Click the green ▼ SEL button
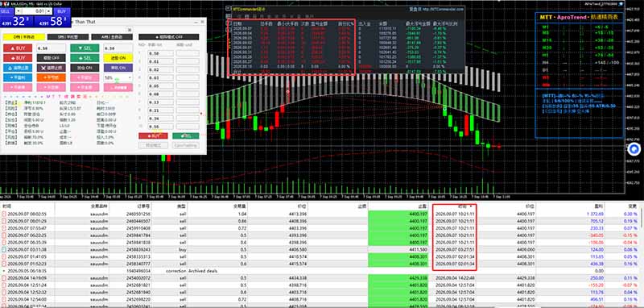644x308 pixels. 85,48
